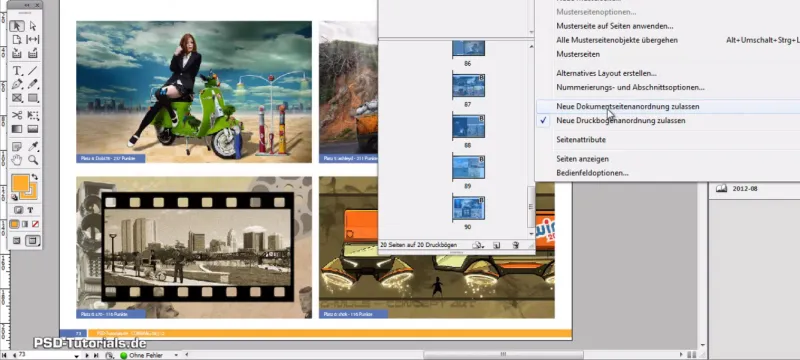This screenshot has width=800, height=360.
Task: Apply none button in Tools panel
Action: click(35, 224)
